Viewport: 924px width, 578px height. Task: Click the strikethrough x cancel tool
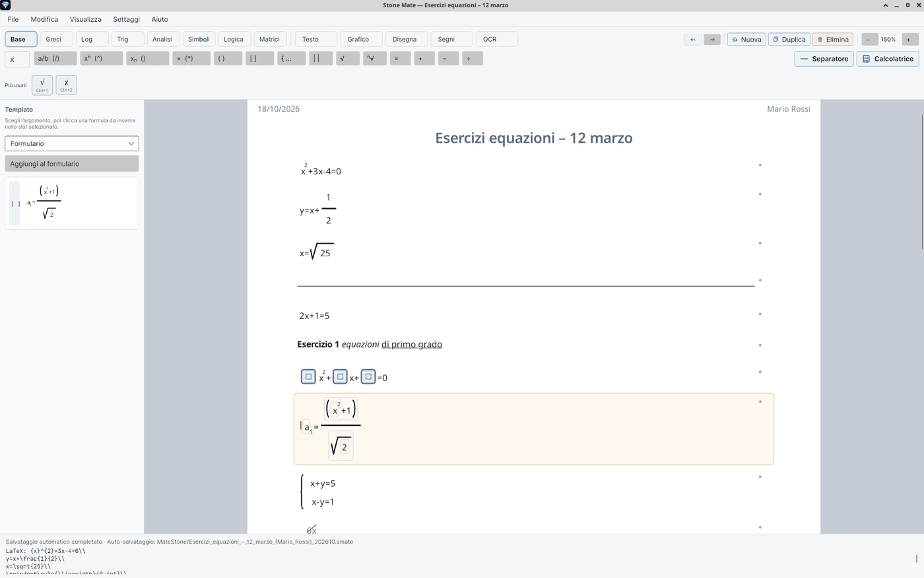[17, 59]
